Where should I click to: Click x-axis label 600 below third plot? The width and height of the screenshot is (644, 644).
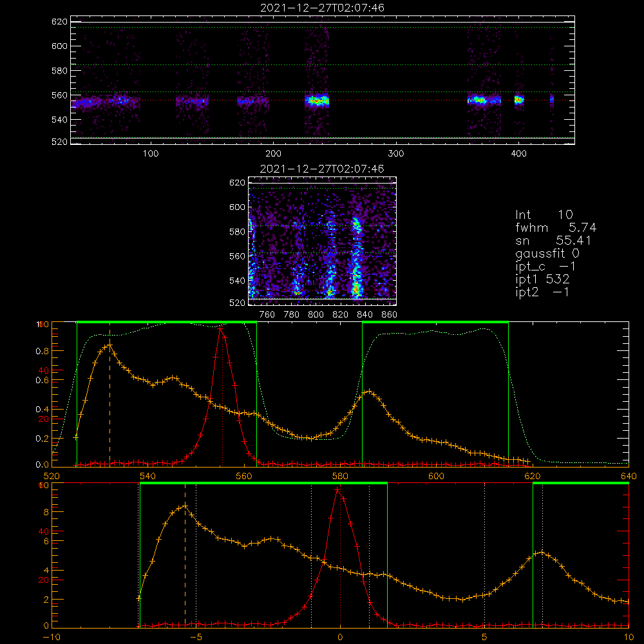(436, 476)
